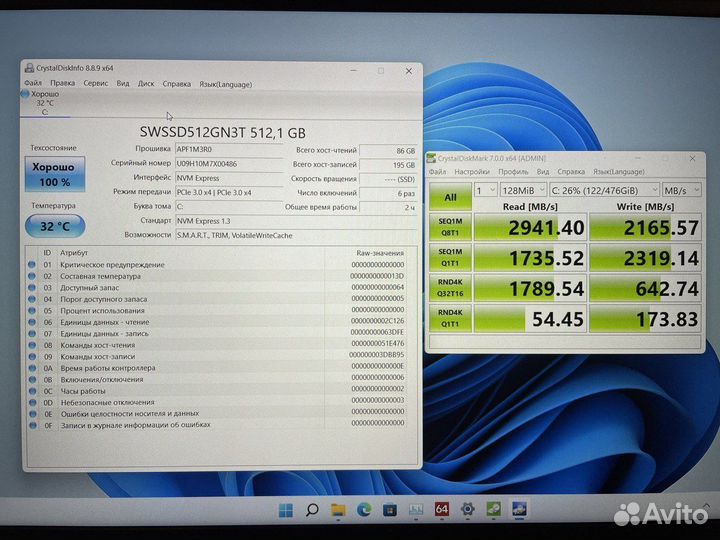The image size is (720, 540).
Task: Click the RND4K Q1T1 read result 54.45
Action: [x=530, y=318]
